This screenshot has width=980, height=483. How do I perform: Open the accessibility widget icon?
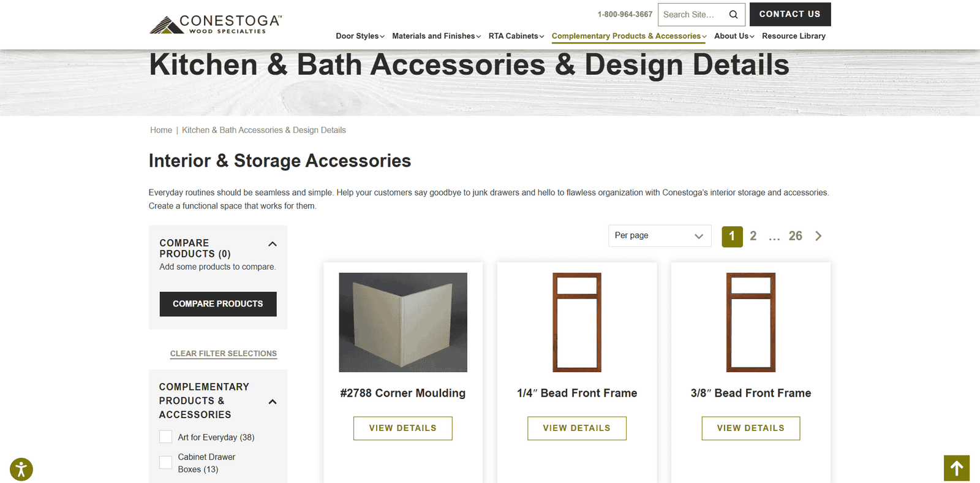point(21,470)
